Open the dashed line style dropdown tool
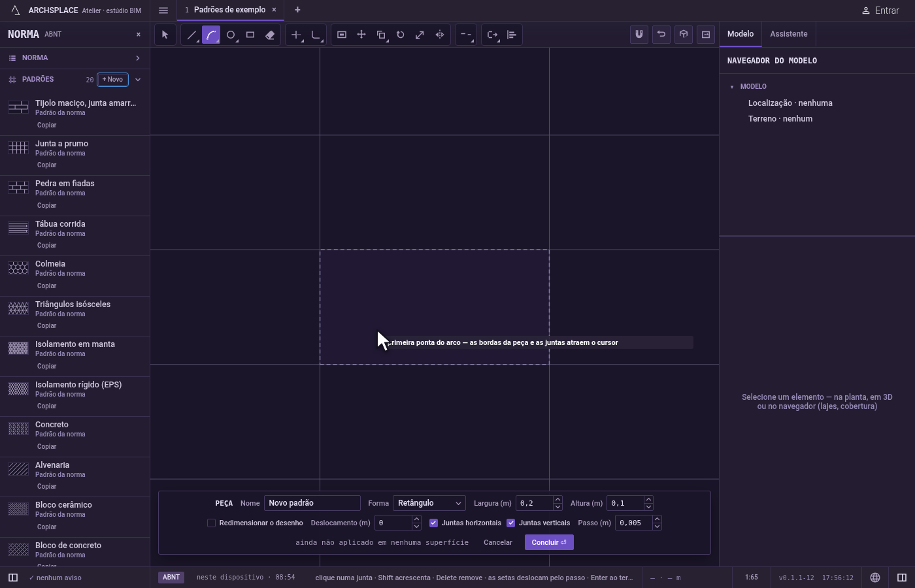Image resolution: width=915 pixels, height=588 pixels. (466, 35)
